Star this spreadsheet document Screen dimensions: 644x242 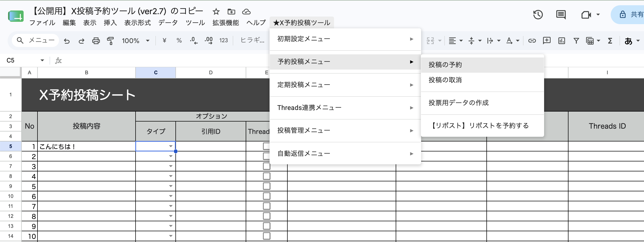pos(216,12)
